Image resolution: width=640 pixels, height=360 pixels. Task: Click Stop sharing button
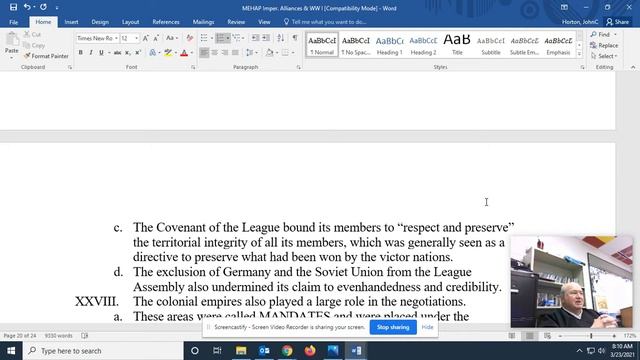coord(393,327)
